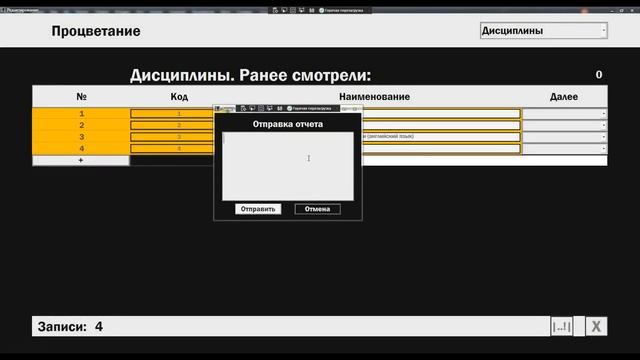
Task: Toggle track focused element in report dialog toolbar
Action: click(270, 108)
